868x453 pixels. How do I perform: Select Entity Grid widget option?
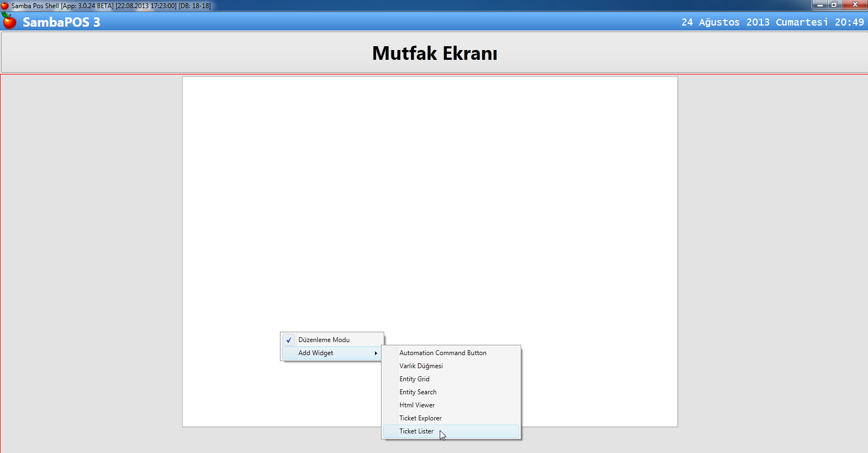click(414, 379)
